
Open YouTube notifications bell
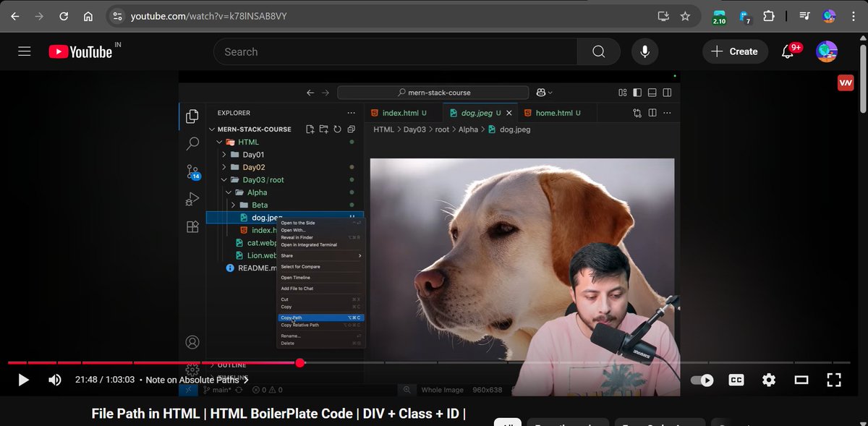(790, 51)
